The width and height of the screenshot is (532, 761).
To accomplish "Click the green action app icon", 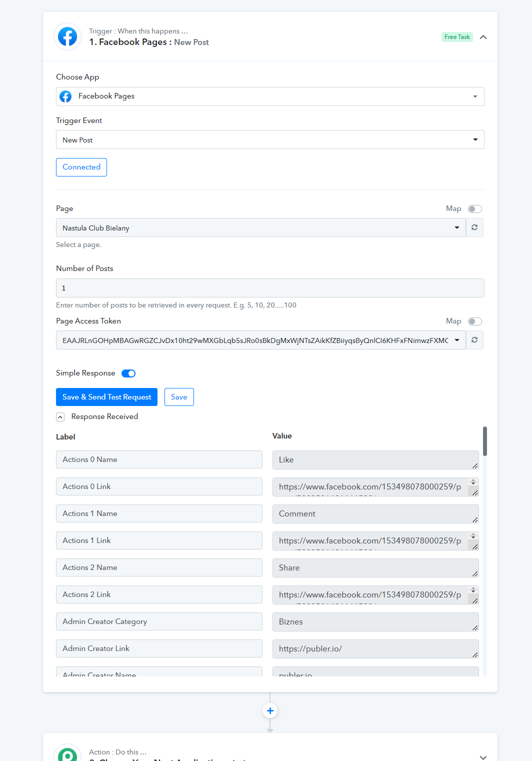I will point(67,754).
